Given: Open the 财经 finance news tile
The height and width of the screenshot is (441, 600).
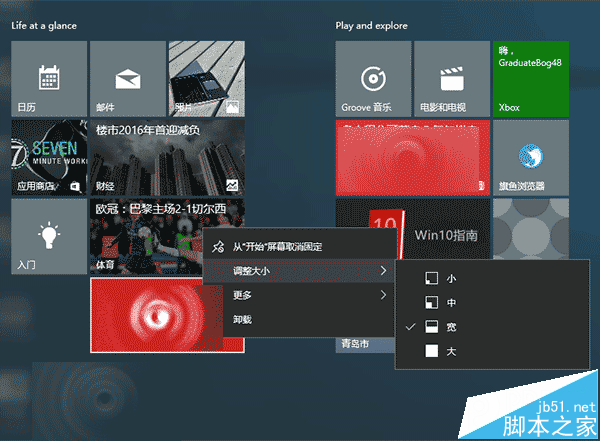Looking at the screenshot, I should click(x=167, y=158).
